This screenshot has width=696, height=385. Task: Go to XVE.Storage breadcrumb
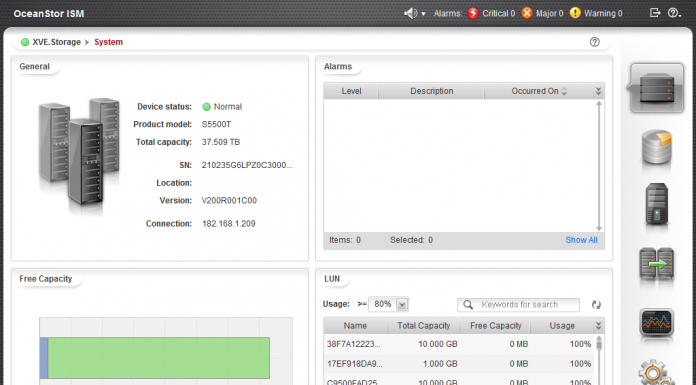point(56,42)
